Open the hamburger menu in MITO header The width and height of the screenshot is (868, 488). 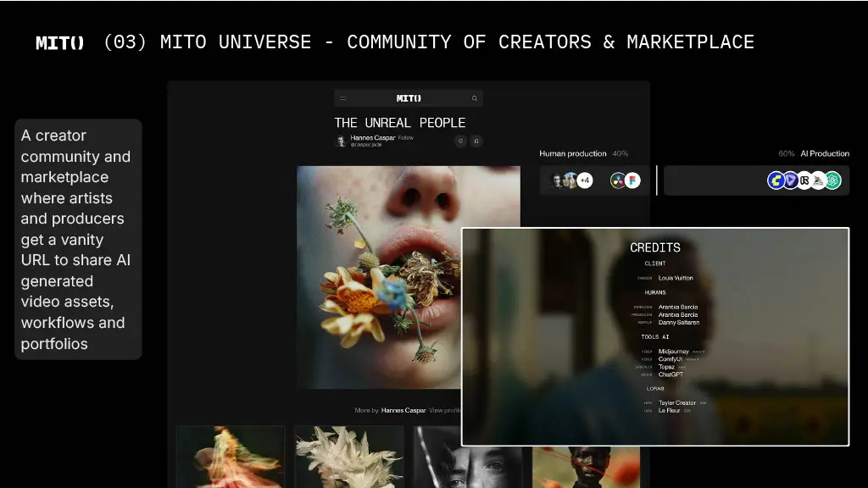tap(343, 98)
